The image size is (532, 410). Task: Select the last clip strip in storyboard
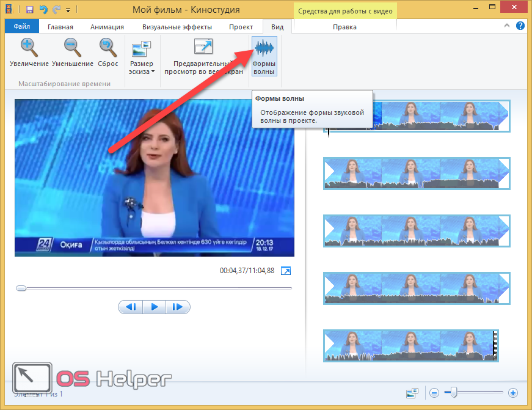[410, 345]
